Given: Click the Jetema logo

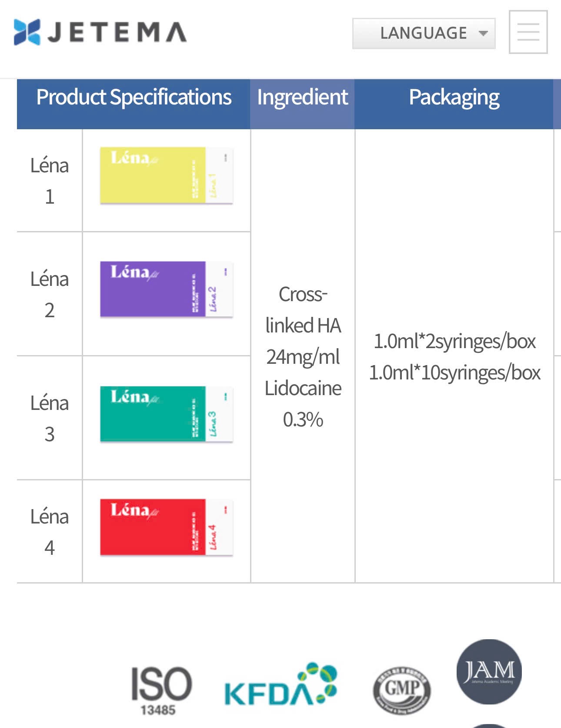Looking at the screenshot, I should pos(100,33).
